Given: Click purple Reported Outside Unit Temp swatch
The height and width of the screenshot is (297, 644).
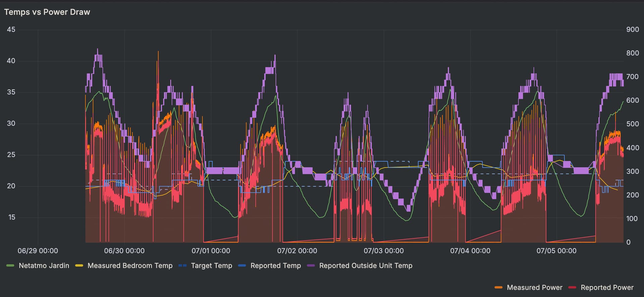Looking at the screenshot, I should point(311,265).
